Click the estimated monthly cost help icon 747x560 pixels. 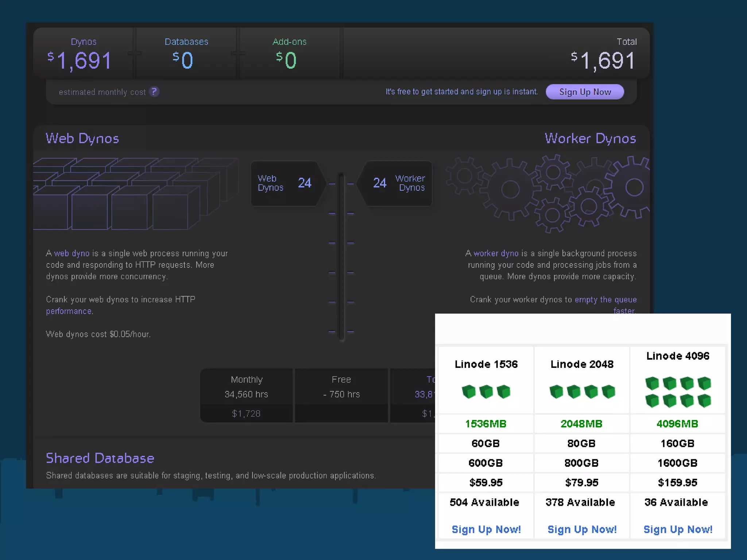(x=154, y=92)
